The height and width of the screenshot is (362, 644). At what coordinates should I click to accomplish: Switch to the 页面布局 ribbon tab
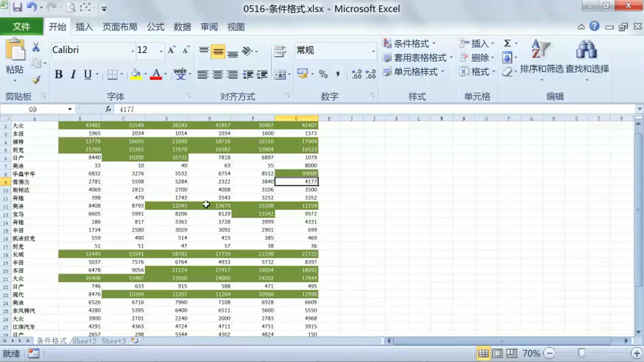click(120, 27)
